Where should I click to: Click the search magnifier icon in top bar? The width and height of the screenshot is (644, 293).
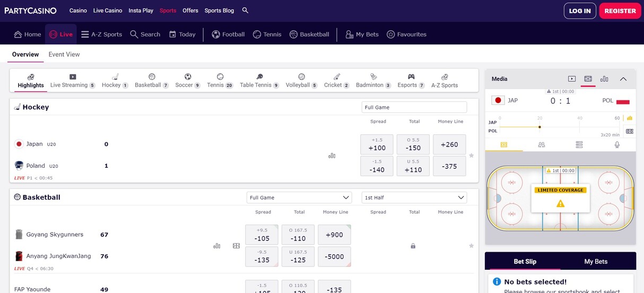point(245,11)
